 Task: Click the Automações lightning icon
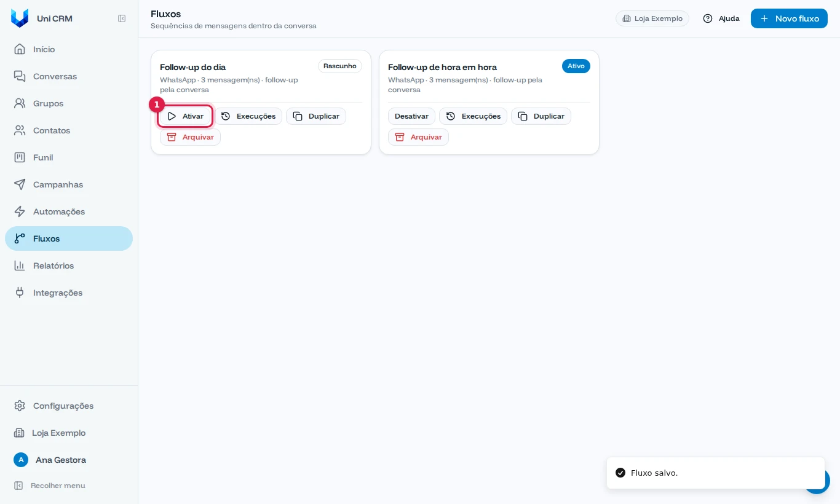20,211
